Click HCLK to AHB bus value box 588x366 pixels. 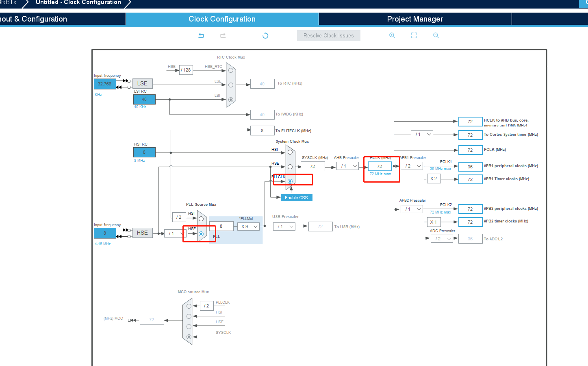coord(470,122)
